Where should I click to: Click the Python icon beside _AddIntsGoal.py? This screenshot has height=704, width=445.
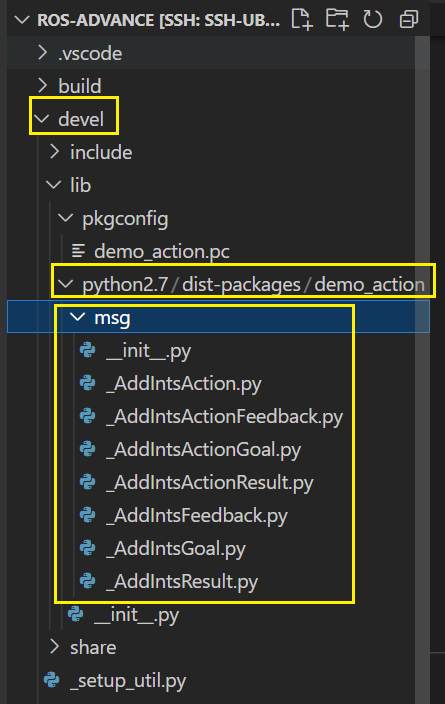(x=88, y=548)
